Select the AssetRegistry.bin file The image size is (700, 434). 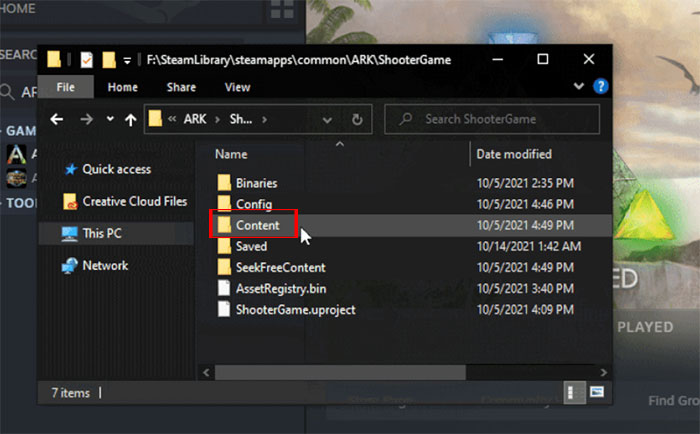pos(282,288)
